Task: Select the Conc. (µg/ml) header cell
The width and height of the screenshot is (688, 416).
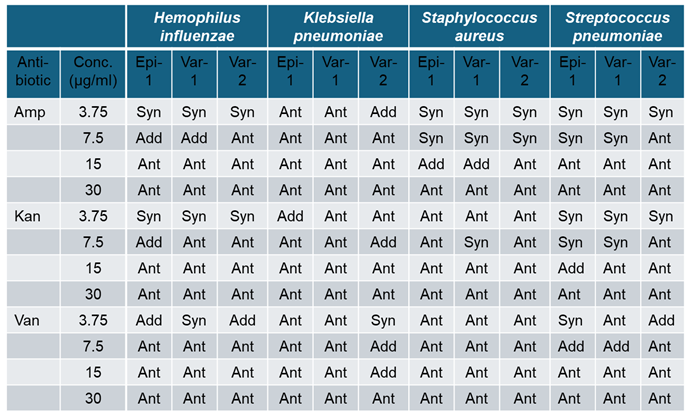Action: pyautogui.click(x=91, y=73)
